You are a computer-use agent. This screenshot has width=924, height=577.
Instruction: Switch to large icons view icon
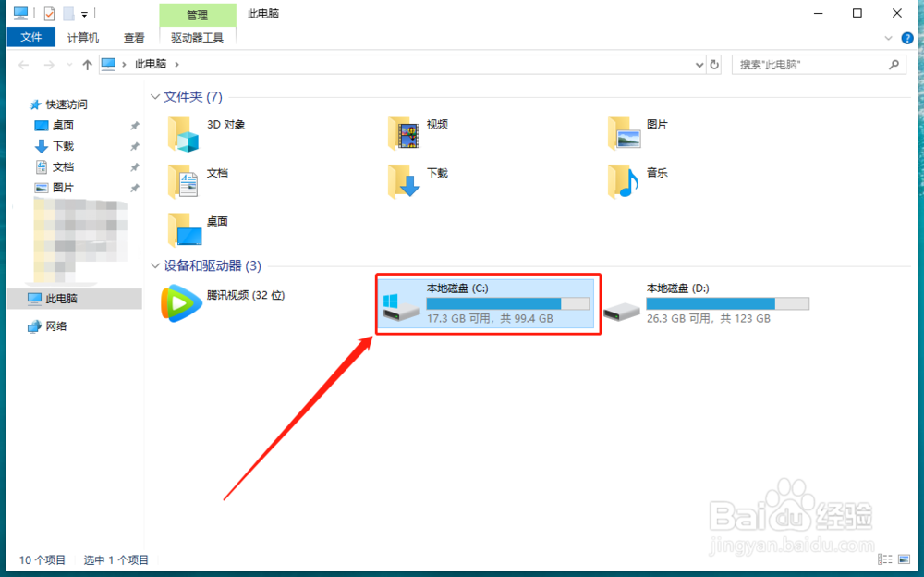pos(904,559)
